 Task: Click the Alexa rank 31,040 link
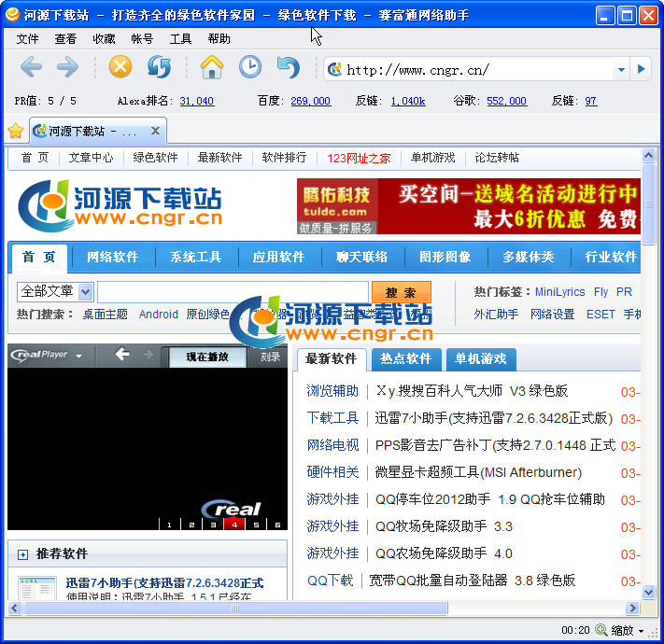coord(197,101)
